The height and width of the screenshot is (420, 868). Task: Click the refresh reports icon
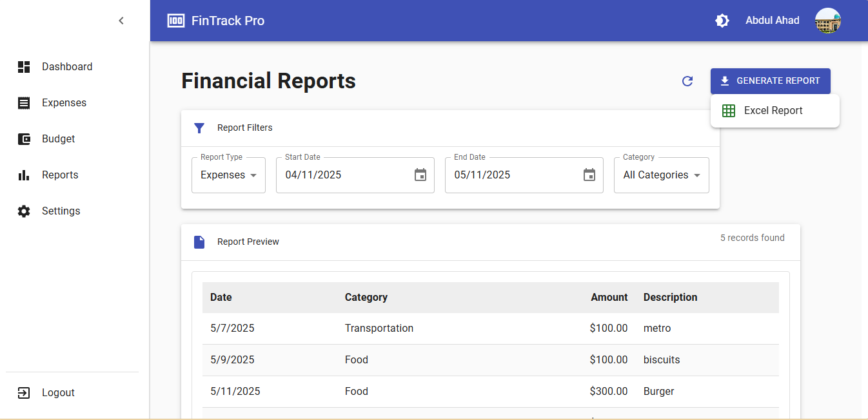point(687,81)
